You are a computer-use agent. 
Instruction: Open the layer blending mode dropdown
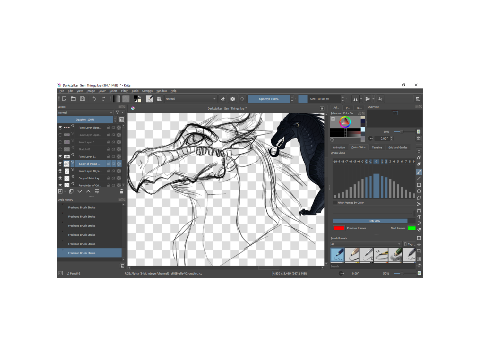coord(86,113)
